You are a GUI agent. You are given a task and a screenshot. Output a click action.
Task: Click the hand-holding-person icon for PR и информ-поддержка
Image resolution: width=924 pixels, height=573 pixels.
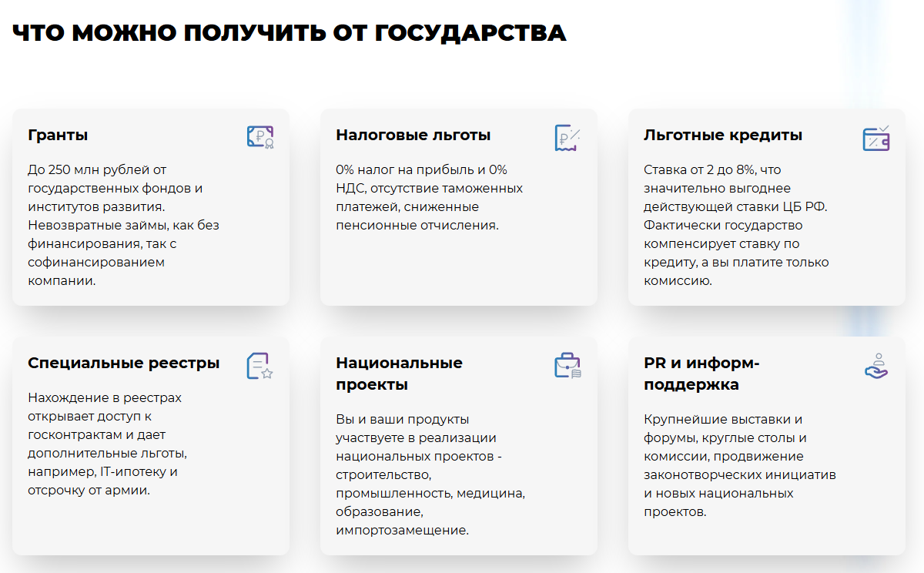[x=875, y=364]
